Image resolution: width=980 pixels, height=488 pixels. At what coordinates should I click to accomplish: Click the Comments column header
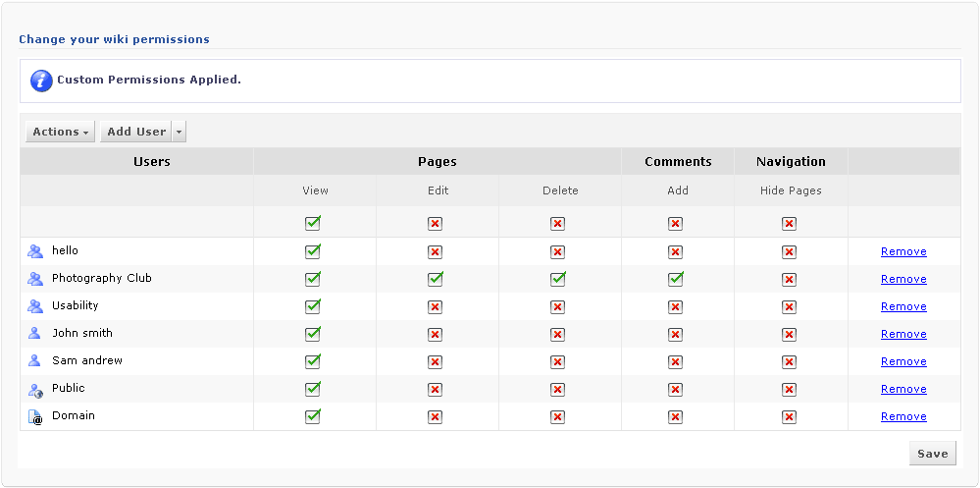tap(678, 162)
